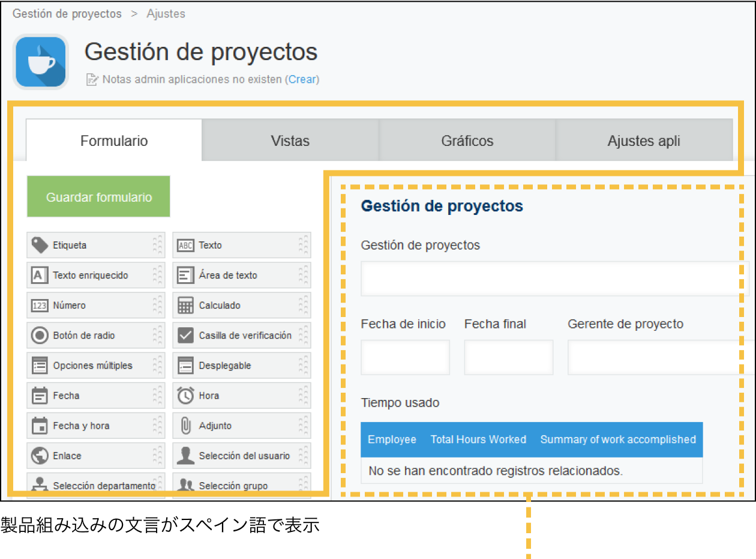Click the Fecha de inicio input box
Image resolution: width=756 pixels, height=559 pixels.
(x=405, y=357)
